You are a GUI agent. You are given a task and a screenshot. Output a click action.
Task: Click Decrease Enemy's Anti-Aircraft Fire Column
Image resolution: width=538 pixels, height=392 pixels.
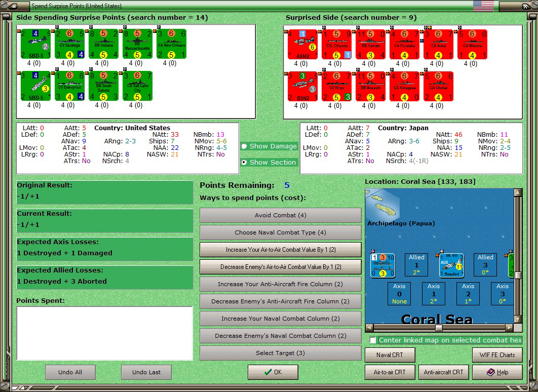tap(280, 301)
